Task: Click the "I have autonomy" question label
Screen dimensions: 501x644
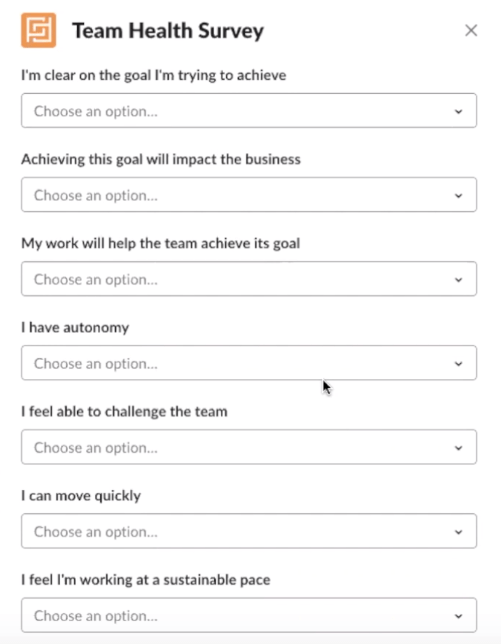Action: click(x=75, y=327)
